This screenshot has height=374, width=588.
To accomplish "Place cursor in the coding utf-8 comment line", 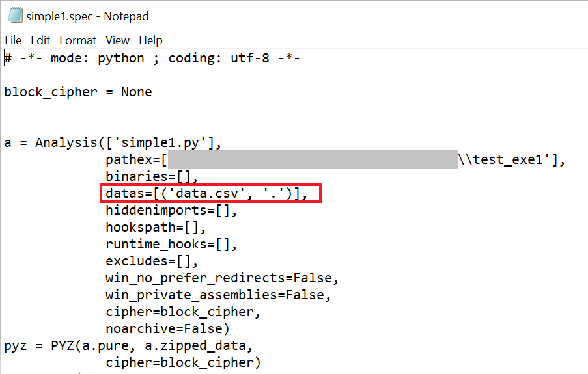I will coord(152,58).
